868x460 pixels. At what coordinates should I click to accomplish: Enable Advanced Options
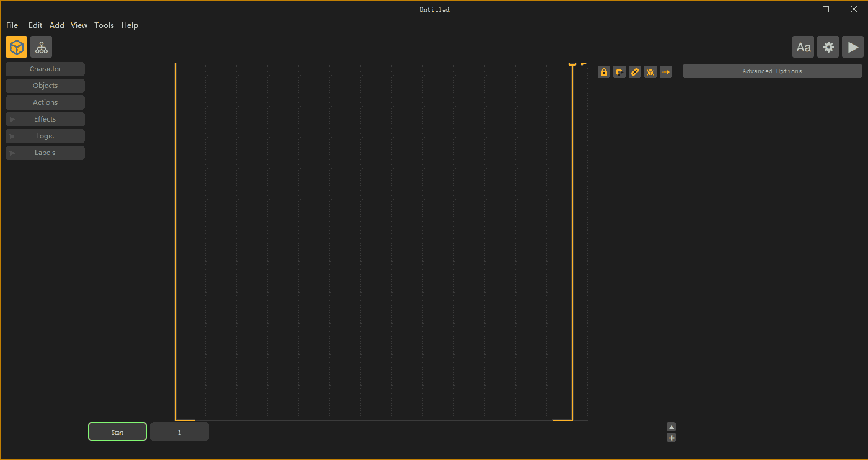pos(771,71)
